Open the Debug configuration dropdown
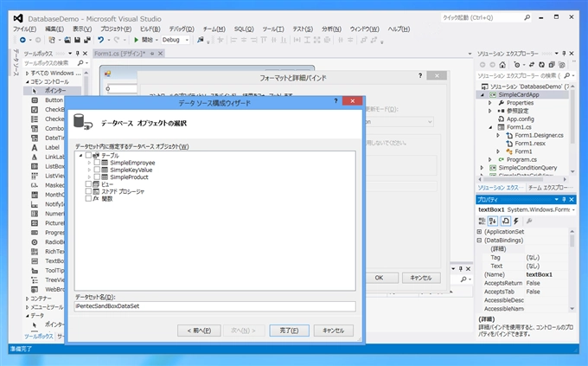588x366 pixels. coord(187,40)
